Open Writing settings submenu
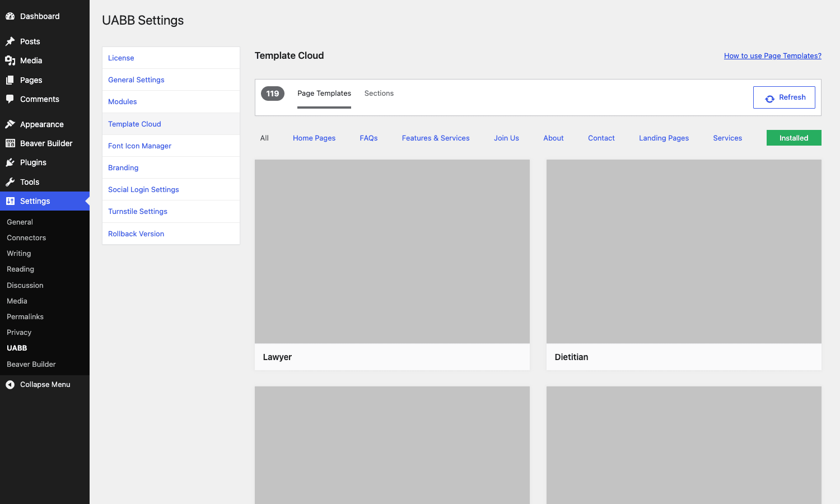Screen dimensions: 840x504 (x=19, y=254)
